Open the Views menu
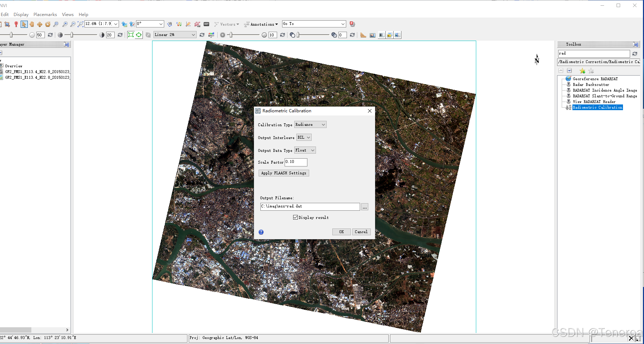Viewport: 644px width, 344px height. pyautogui.click(x=68, y=15)
